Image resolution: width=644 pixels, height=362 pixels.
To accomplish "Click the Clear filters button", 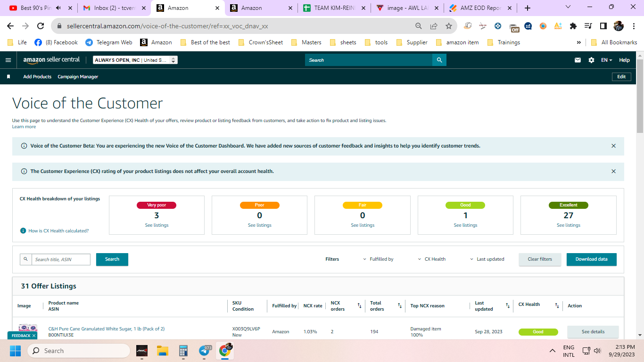I will [540, 259].
